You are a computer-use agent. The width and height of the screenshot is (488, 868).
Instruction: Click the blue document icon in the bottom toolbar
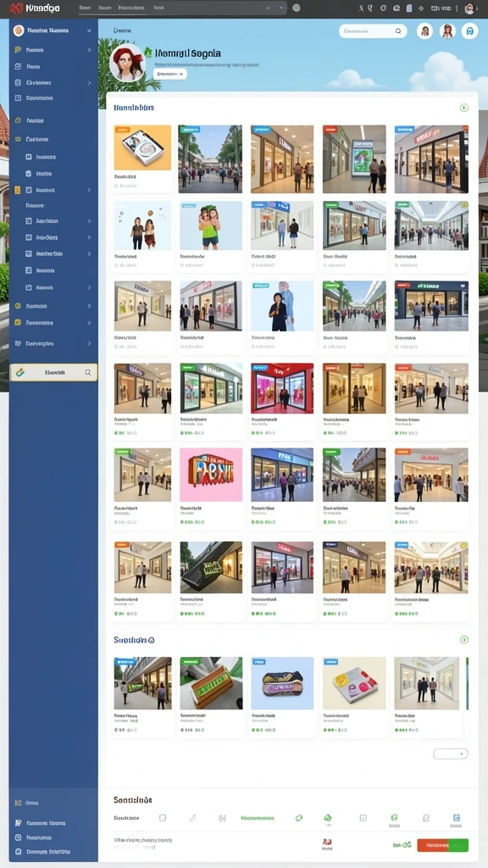click(457, 818)
